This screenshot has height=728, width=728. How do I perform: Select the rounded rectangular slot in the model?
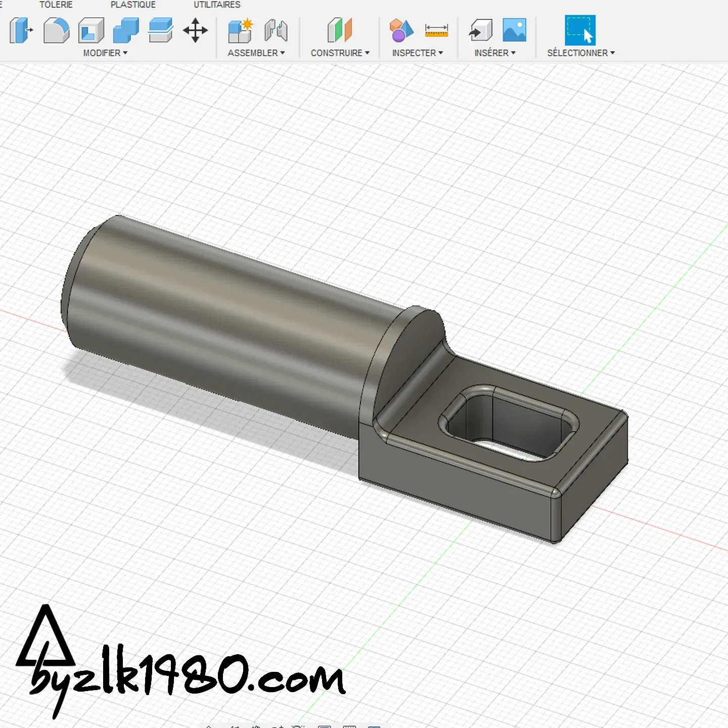click(x=508, y=425)
